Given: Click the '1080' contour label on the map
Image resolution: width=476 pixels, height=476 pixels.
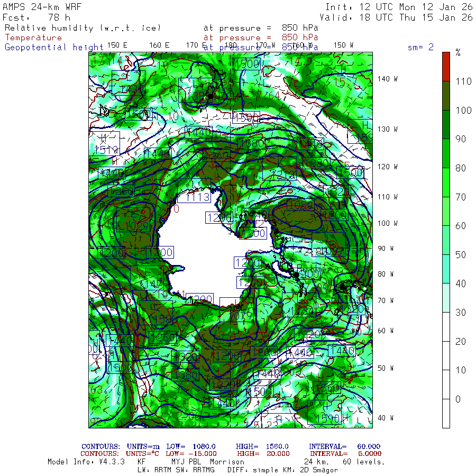Looking at the screenshot, I should 300,206.
